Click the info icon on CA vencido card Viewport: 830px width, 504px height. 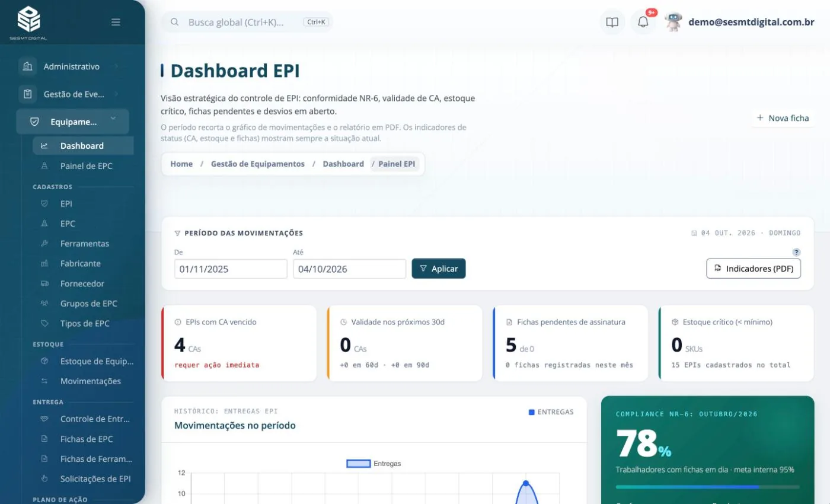tap(178, 322)
